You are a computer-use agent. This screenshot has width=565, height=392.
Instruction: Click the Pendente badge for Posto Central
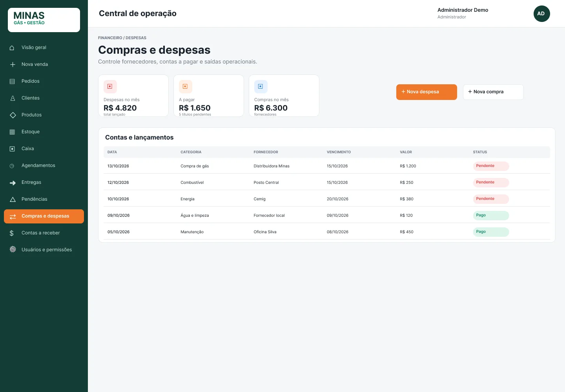[x=491, y=183]
